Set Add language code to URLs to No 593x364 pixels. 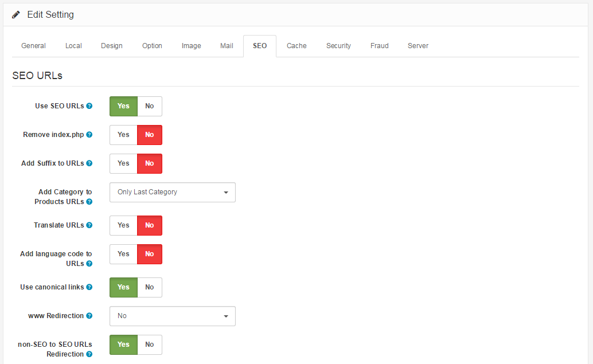(x=150, y=254)
